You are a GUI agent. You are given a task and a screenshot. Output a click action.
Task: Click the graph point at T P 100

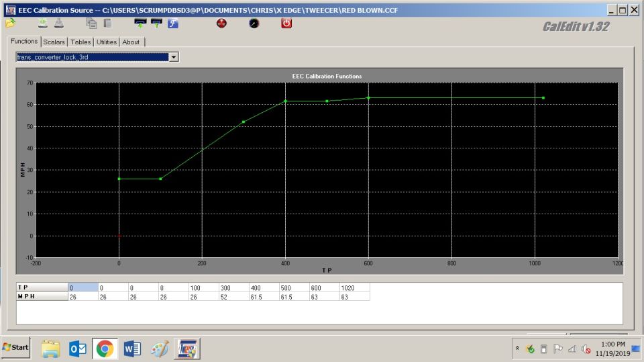coord(160,179)
